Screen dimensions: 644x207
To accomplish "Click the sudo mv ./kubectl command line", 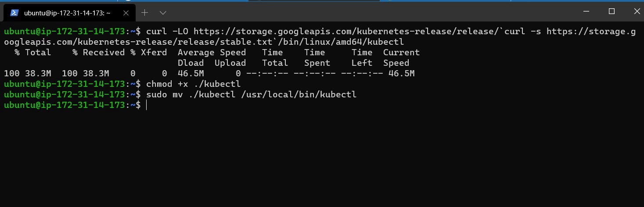I will point(251,95).
